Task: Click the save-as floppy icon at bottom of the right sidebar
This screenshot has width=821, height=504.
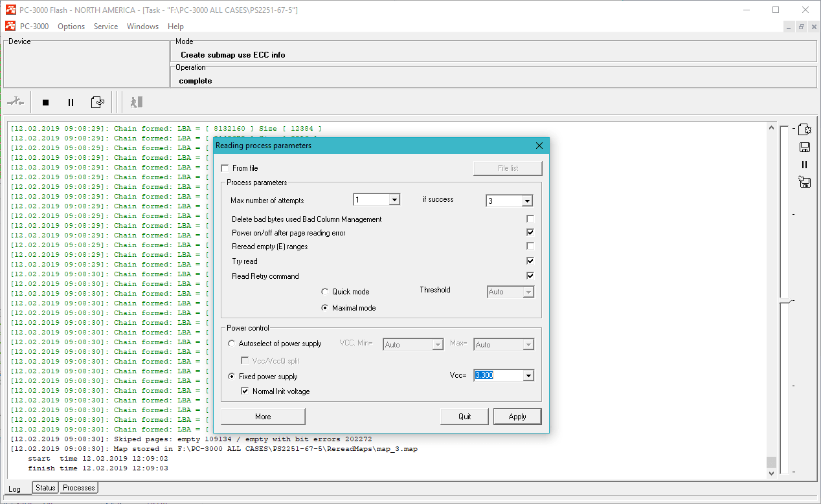Action: tap(805, 182)
